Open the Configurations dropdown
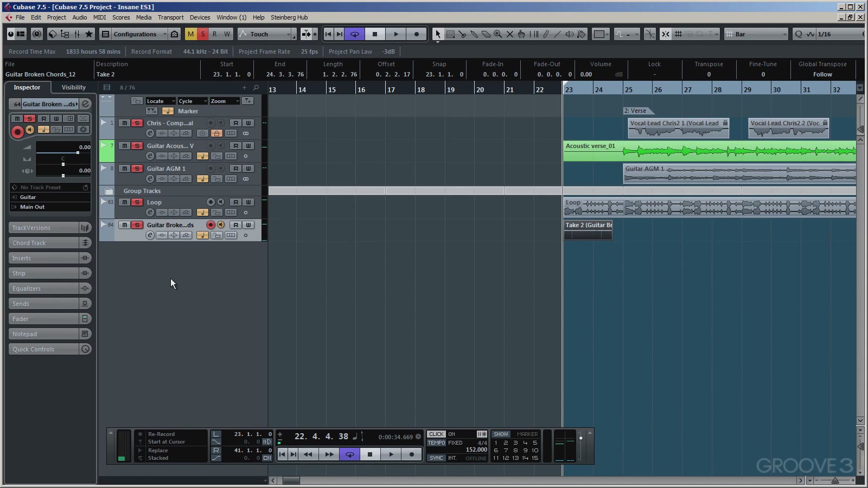The image size is (868, 488). click(140, 34)
